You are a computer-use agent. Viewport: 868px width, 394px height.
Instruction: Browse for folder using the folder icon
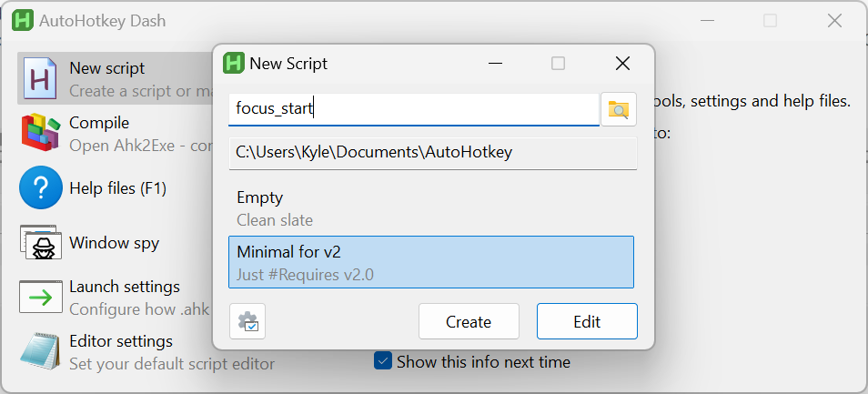(x=619, y=109)
